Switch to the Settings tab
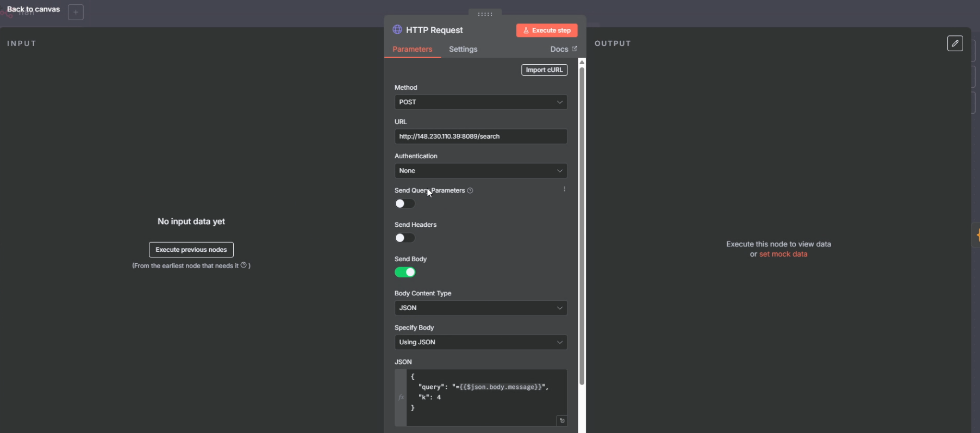The height and width of the screenshot is (433, 980). (x=463, y=49)
